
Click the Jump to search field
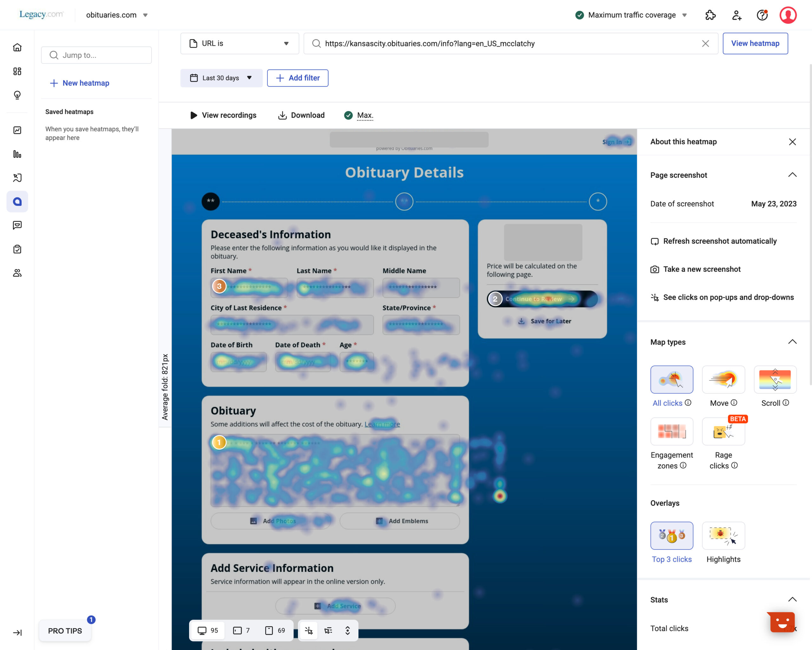tap(96, 56)
